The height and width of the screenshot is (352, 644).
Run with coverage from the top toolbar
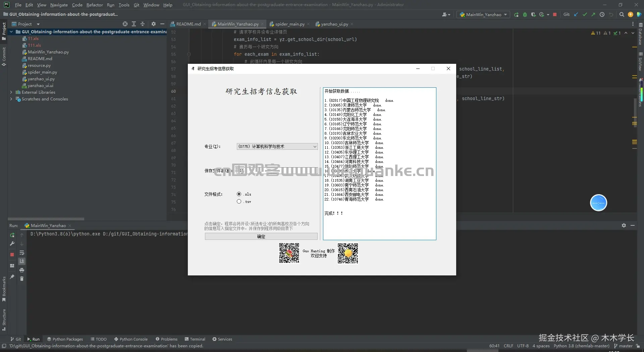tap(533, 14)
